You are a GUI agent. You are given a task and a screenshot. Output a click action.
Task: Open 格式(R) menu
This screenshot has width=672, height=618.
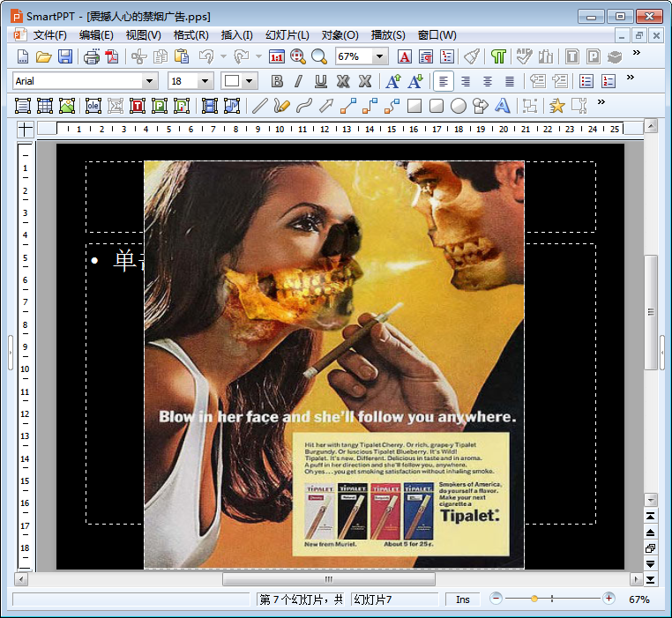coord(191,35)
